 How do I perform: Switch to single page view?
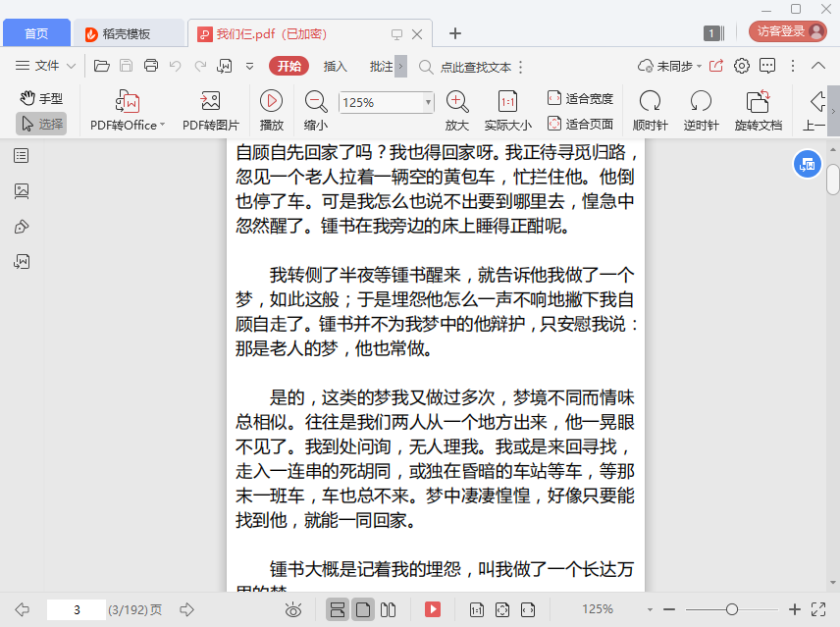pyautogui.click(x=363, y=609)
